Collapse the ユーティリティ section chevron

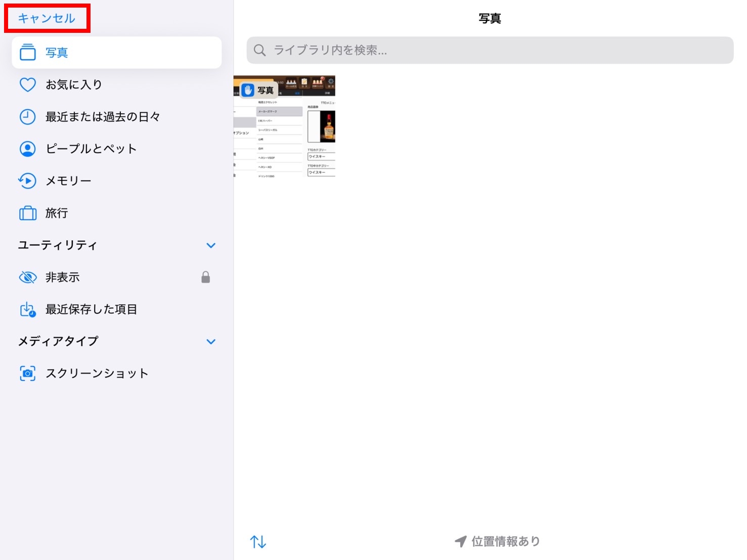[211, 246]
